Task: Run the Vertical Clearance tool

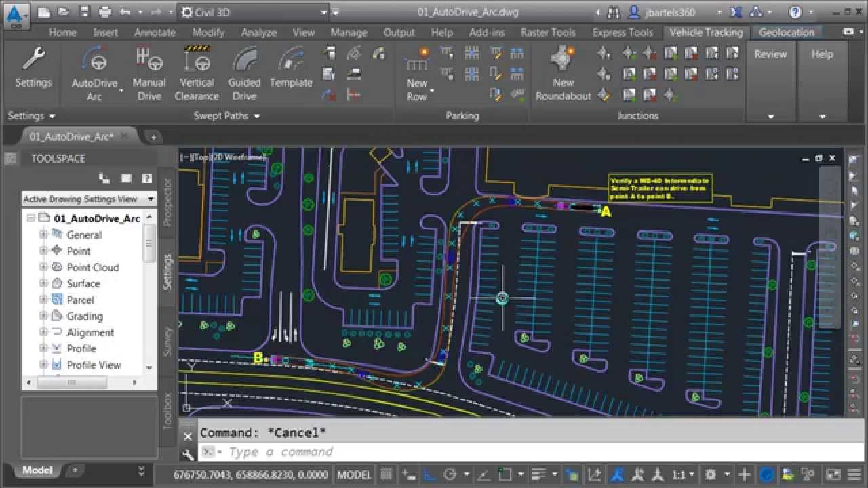Action: click(x=197, y=74)
